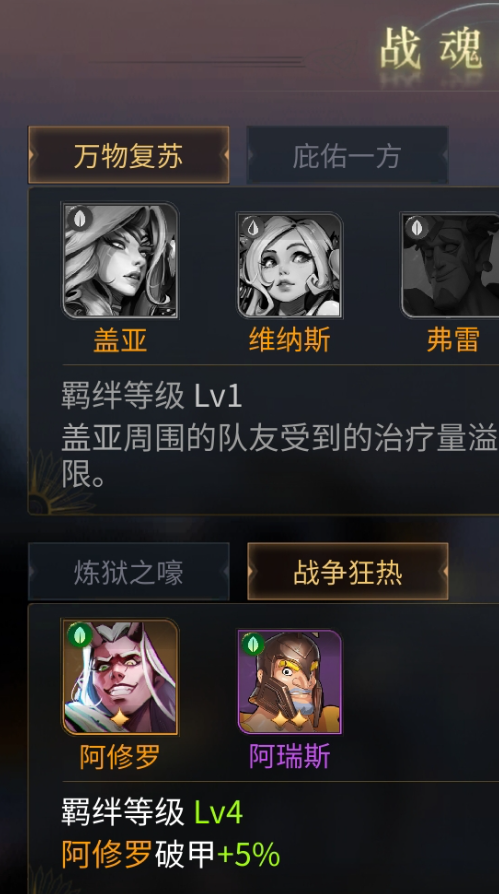Click the two stars on 阿瑞斯 portrait
This screenshot has height=894, width=499.
(x=290, y=720)
